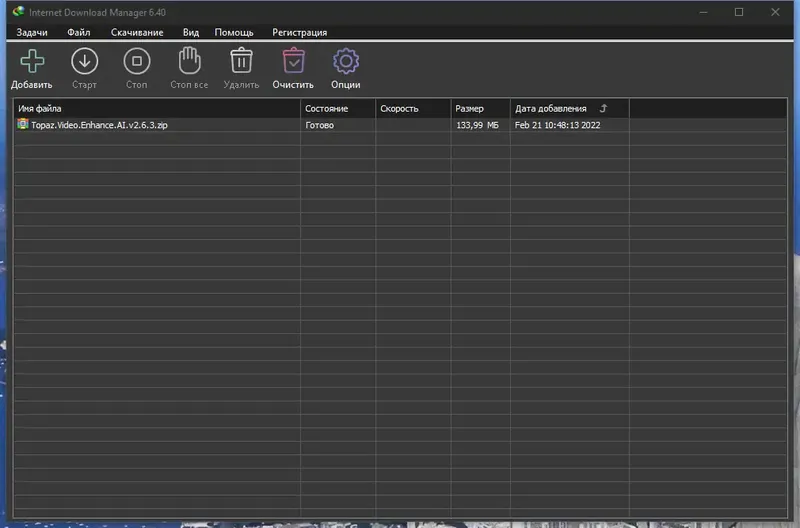The image size is (800, 528).
Task: Click the green plus Добавить icon
Action: pos(32,61)
